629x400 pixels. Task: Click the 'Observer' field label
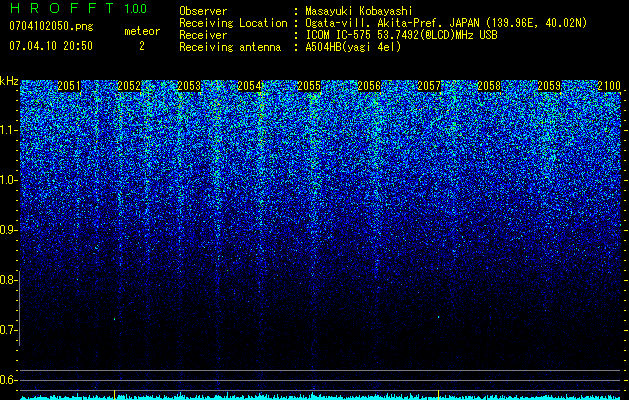click(x=203, y=11)
